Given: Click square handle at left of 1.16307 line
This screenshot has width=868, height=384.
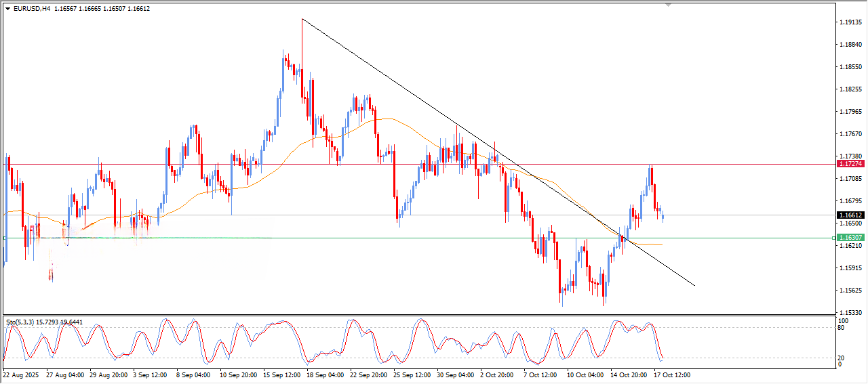Looking at the screenshot, I should pos(5,238).
